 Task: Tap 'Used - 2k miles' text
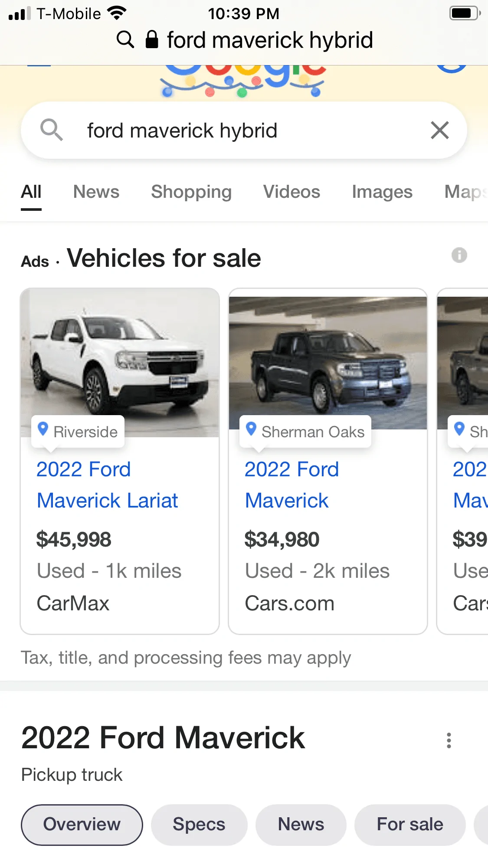click(x=317, y=571)
